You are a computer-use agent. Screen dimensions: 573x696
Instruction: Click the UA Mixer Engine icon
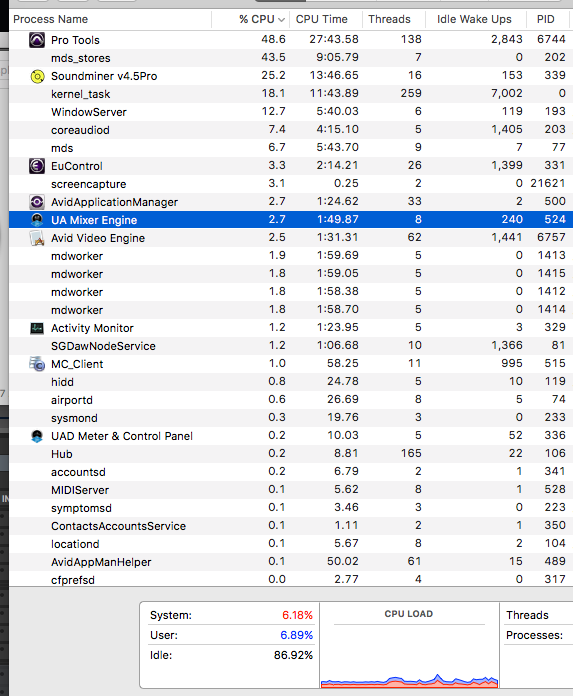(x=37, y=220)
